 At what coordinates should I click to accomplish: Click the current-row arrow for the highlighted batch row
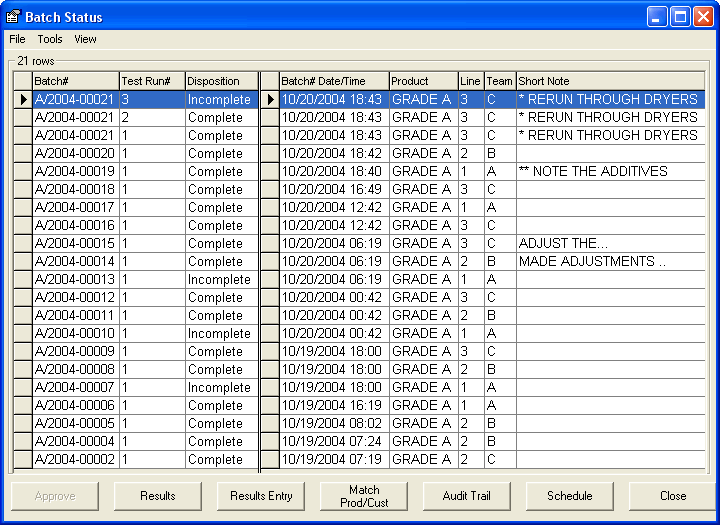[23, 99]
